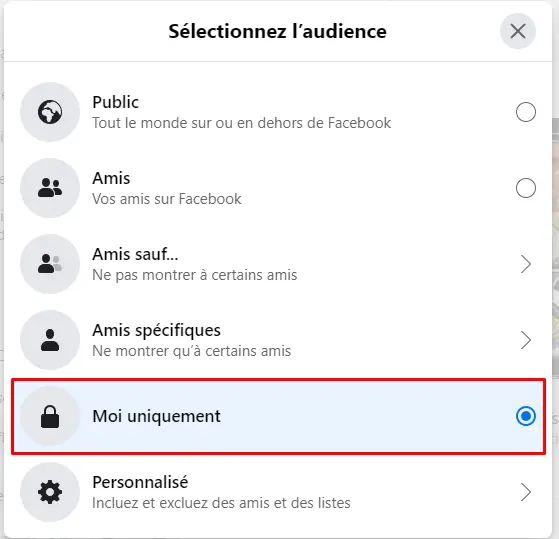Select the Amis radio button
This screenshot has height=539, width=559.
525,188
